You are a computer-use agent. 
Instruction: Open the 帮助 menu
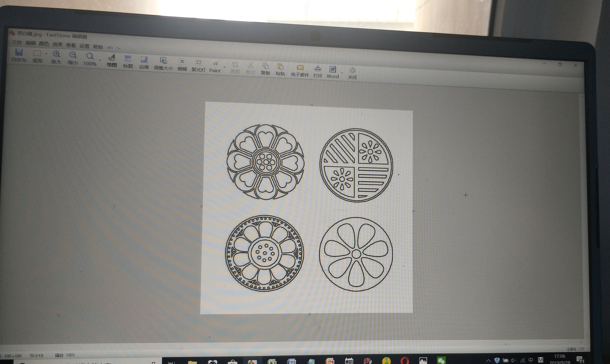tap(98, 47)
